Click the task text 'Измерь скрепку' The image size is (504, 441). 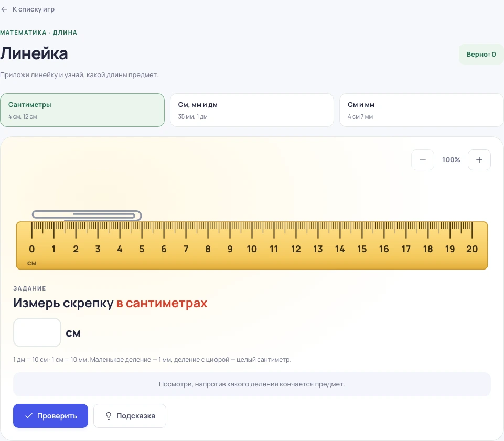(x=63, y=303)
